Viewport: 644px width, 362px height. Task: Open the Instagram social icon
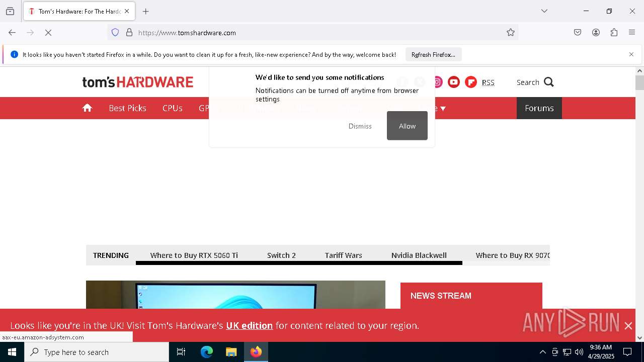(437, 82)
